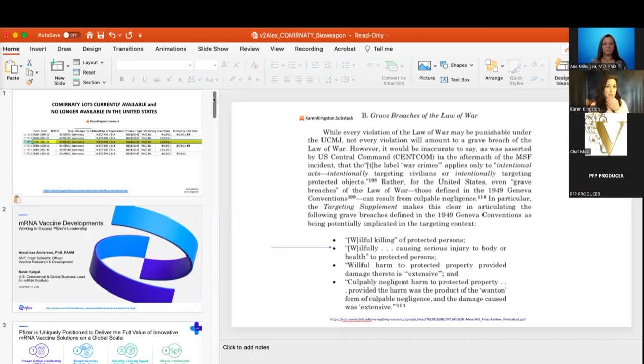Open the undo history dropdown arrow
Image resolution: width=644 pixels, height=364 pixels.
[x=119, y=35]
